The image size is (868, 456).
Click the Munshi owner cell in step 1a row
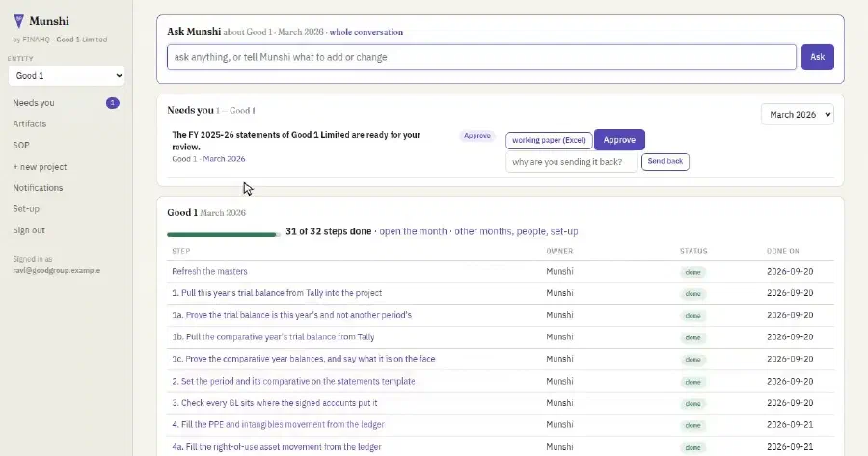(x=559, y=315)
